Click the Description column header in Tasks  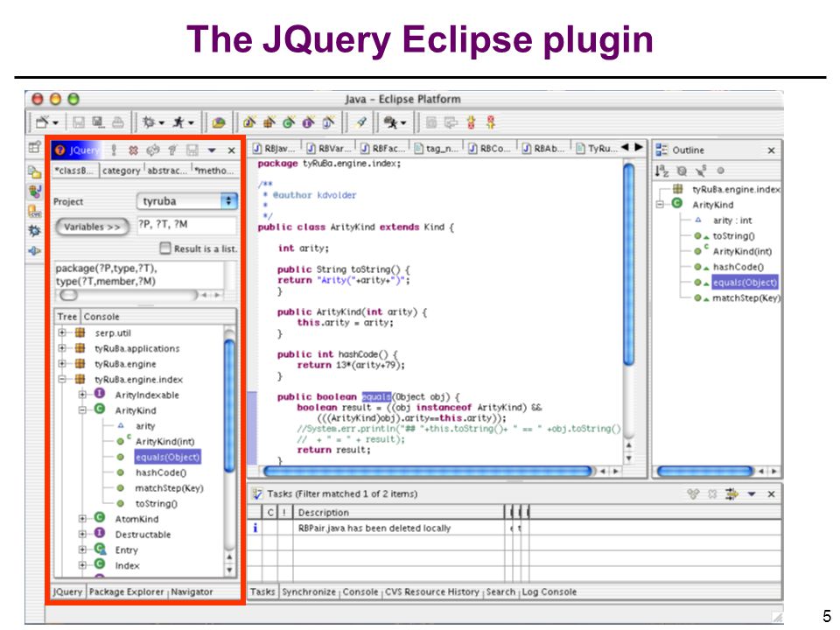[x=399, y=512]
